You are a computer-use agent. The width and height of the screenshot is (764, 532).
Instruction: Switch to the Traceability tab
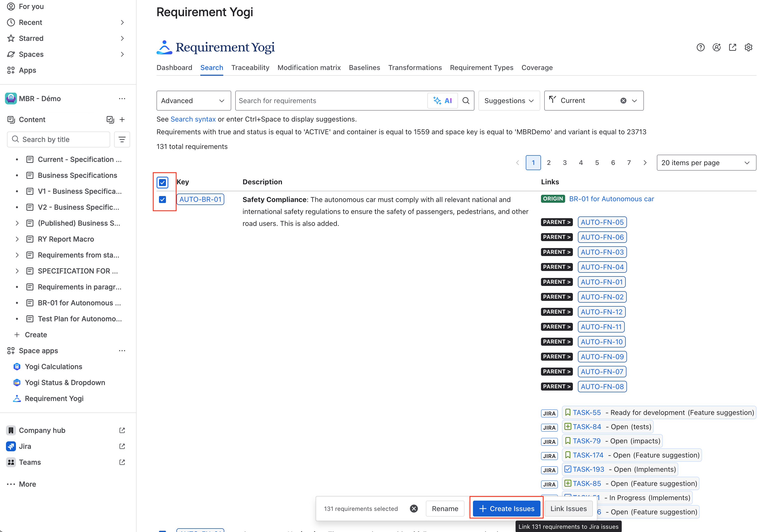(250, 68)
